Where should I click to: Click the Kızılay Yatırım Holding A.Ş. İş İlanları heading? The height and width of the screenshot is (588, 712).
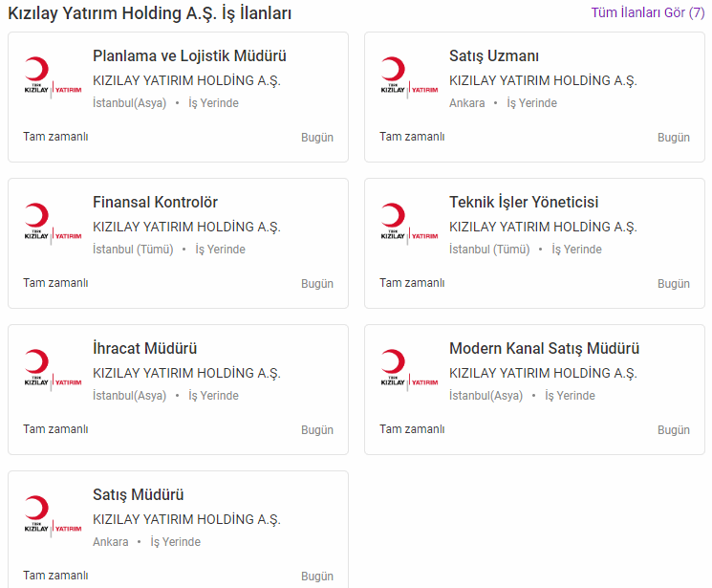150,13
